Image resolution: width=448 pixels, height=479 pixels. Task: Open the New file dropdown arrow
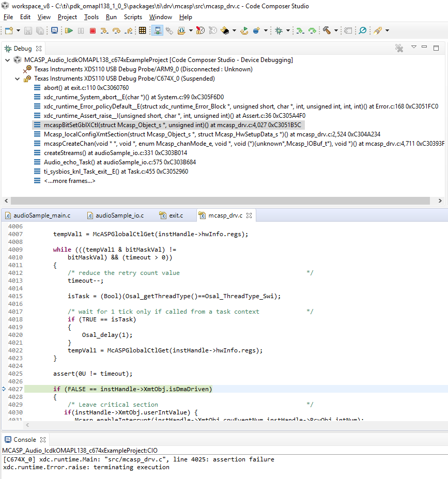pyautogui.click(x=18, y=30)
